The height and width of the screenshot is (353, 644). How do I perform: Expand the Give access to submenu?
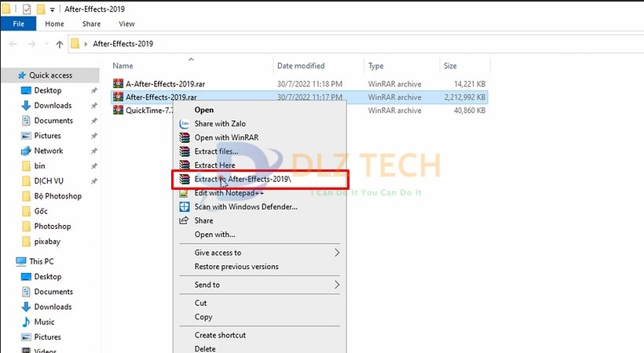click(260, 253)
